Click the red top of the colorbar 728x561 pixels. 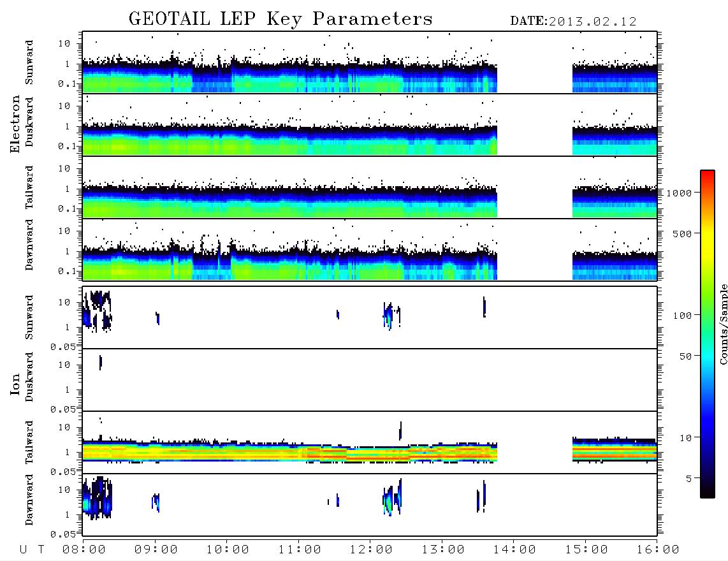707,177
